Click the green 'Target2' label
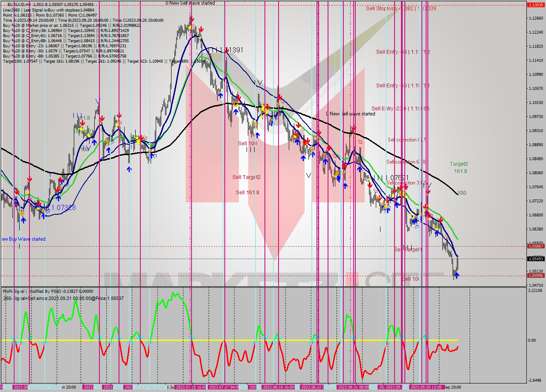Screen dimensions: 546x392 [459, 164]
